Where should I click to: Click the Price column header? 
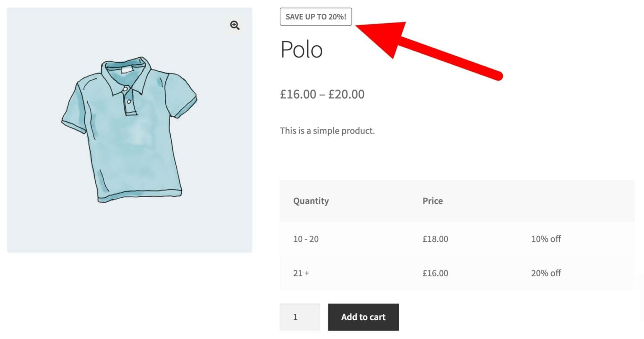point(432,201)
